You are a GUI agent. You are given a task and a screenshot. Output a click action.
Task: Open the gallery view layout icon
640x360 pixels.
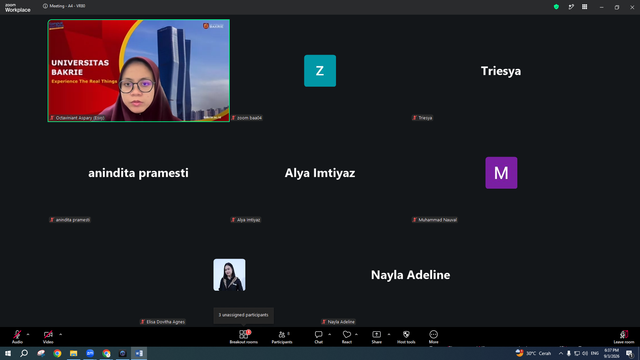[584, 7]
